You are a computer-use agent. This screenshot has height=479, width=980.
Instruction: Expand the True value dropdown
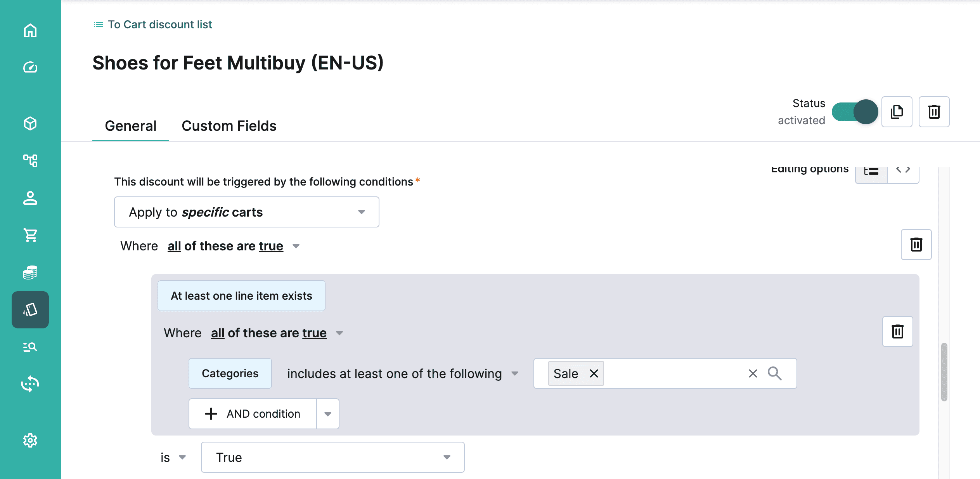[x=333, y=457]
